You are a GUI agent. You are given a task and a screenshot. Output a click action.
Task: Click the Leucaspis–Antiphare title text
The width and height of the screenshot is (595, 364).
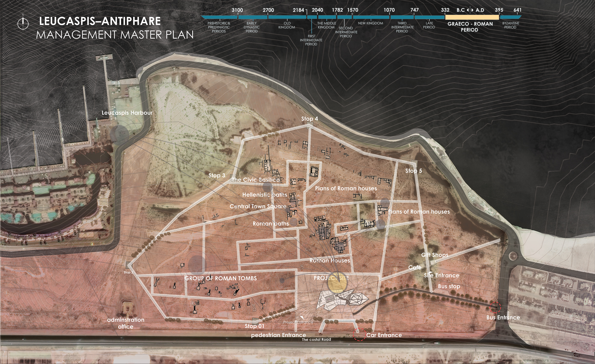tap(100, 21)
